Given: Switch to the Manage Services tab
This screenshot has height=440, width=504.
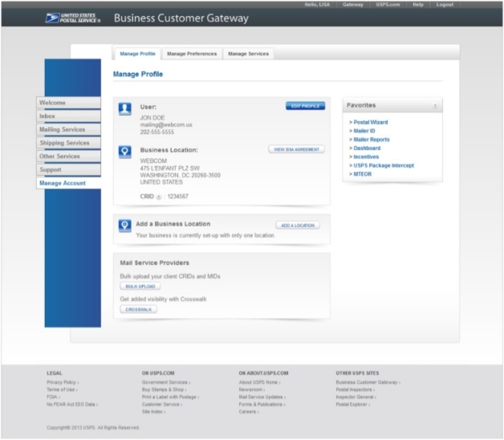Looking at the screenshot, I should (x=249, y=54).
